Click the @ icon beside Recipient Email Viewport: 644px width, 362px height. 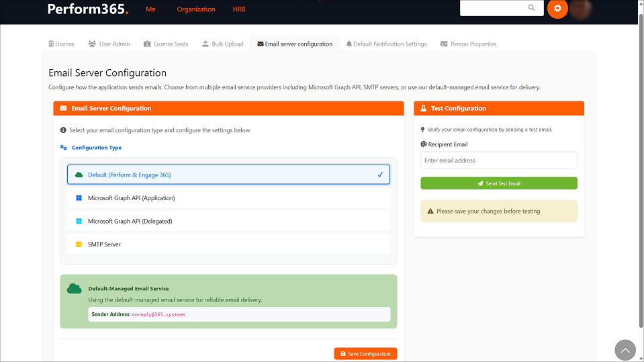pyautogui.click(x=424, y=144)
